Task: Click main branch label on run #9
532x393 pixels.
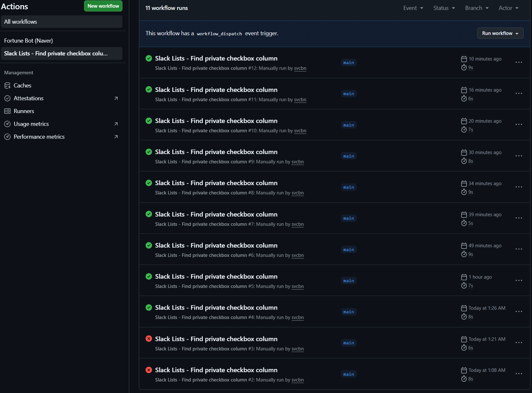Action: tap(349, 156)
